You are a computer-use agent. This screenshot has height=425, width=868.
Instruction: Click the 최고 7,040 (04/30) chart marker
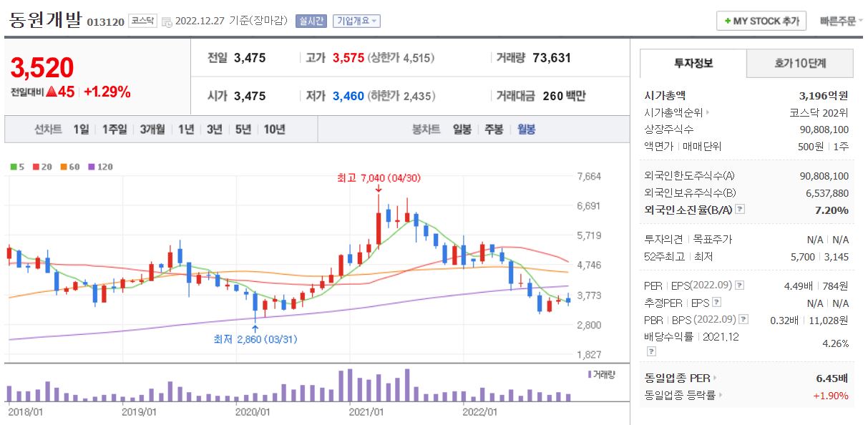tap(378, 177)
